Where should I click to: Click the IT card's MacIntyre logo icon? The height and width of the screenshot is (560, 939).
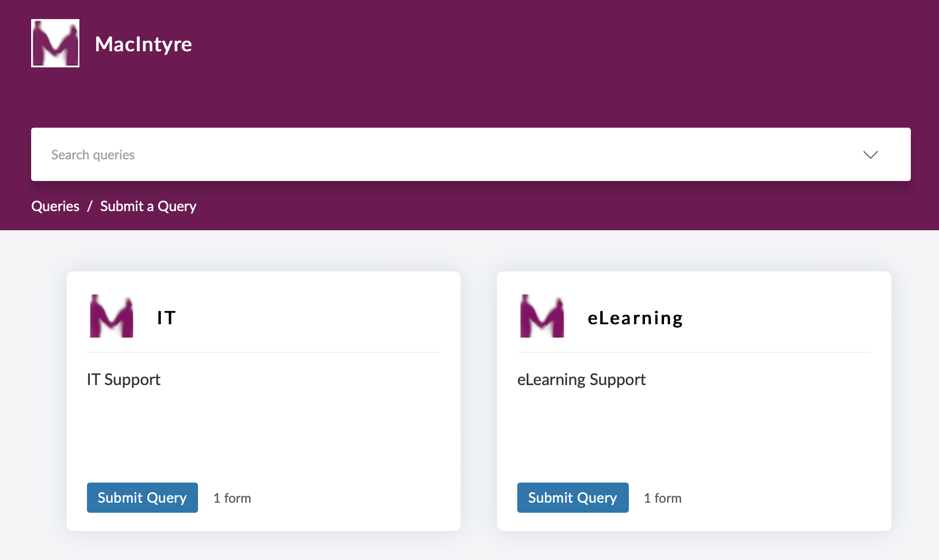click(112, 316)
